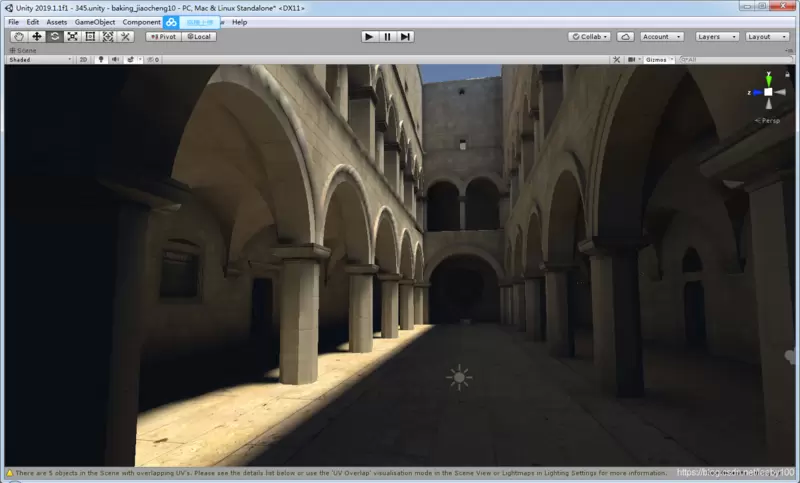Viewport: 800px width, 483px height.
Task: Open the Shaded draw mode dropdown
Action: click(40, 60)
